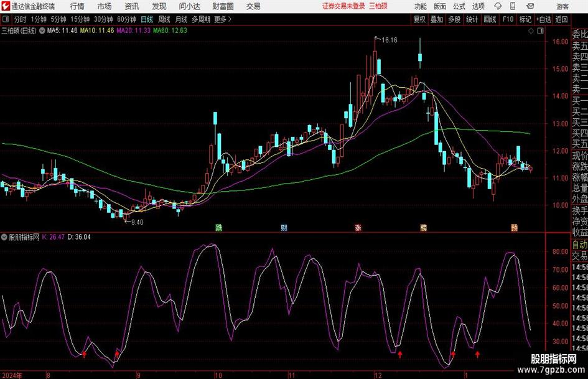Click the 标记 mark button

(x=525, y=19)
